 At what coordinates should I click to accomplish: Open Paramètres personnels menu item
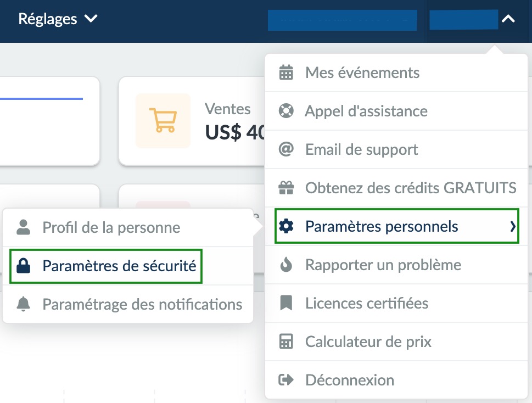396,226
